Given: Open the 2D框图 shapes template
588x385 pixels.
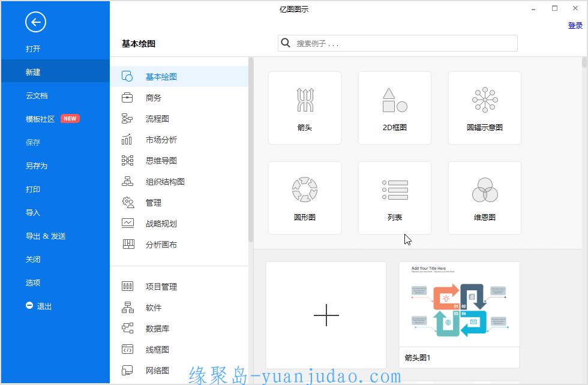Looking at the screenshot, I should coord(395,101).
